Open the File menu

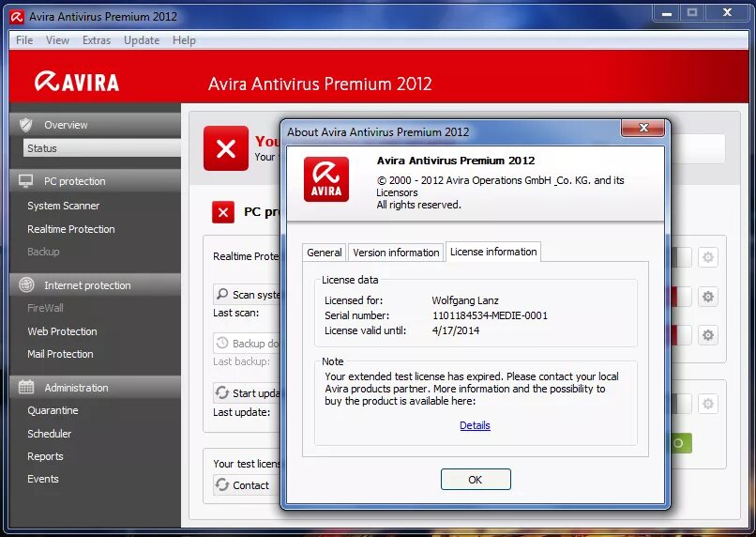coord(24,40)
